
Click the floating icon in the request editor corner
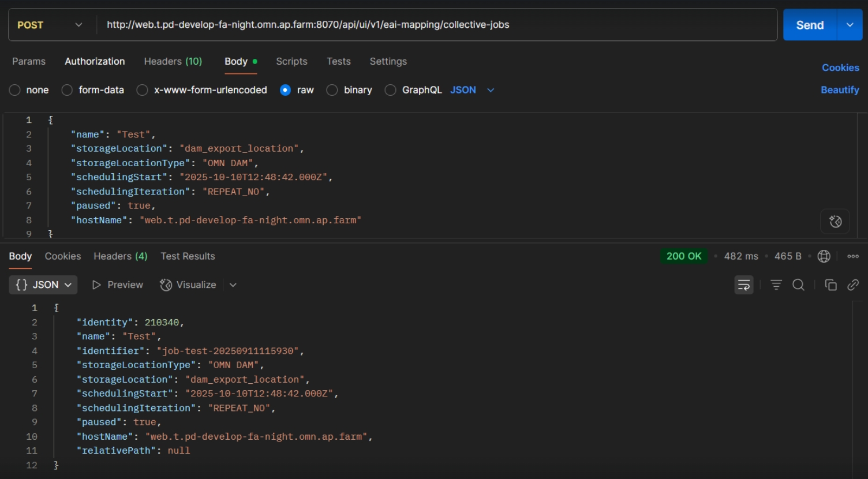coord(835,222)
